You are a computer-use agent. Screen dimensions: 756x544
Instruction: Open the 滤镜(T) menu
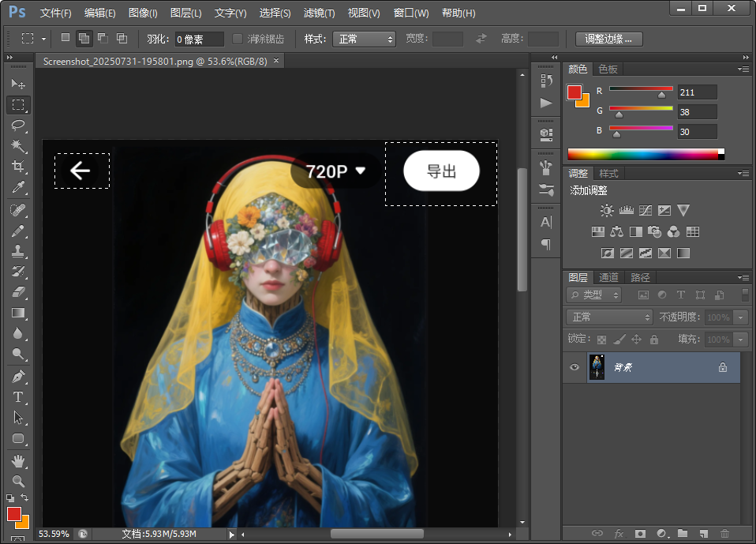coord(319,13)
